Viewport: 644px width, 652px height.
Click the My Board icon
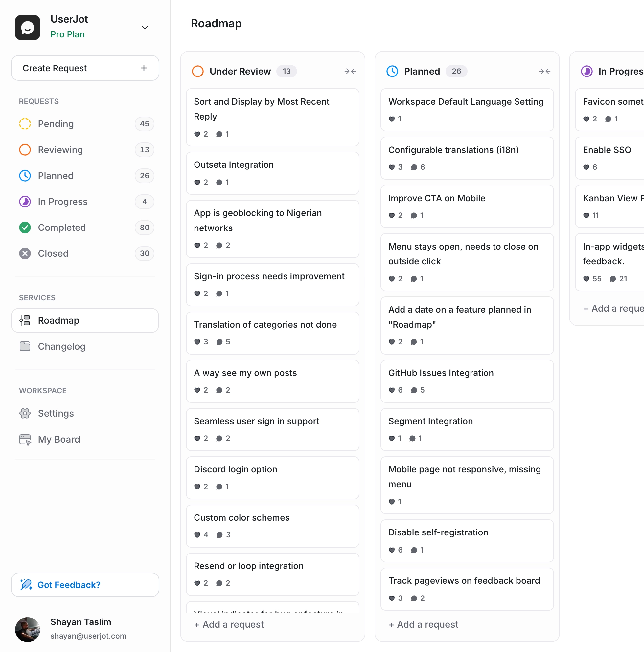[x=25, y=439]
